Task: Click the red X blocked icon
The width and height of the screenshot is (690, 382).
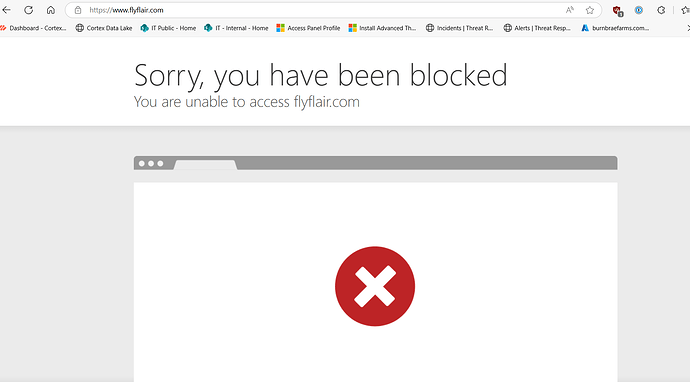Action: 375,286
